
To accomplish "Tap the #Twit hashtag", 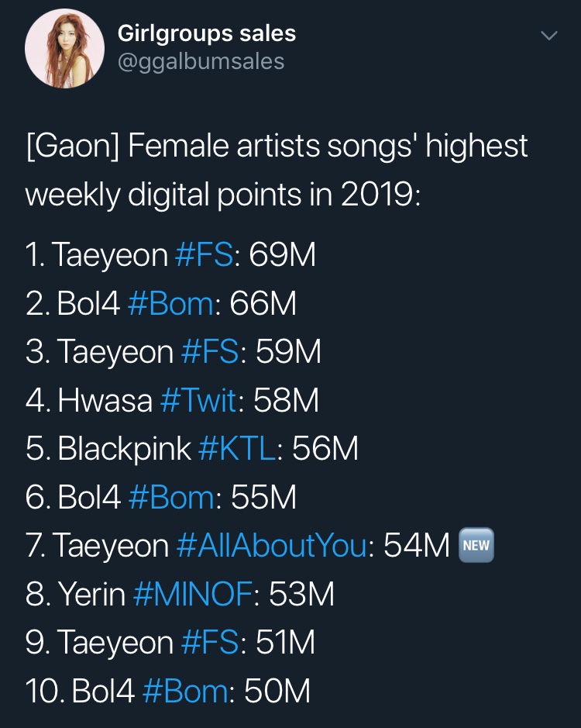I will coord(198,401).
